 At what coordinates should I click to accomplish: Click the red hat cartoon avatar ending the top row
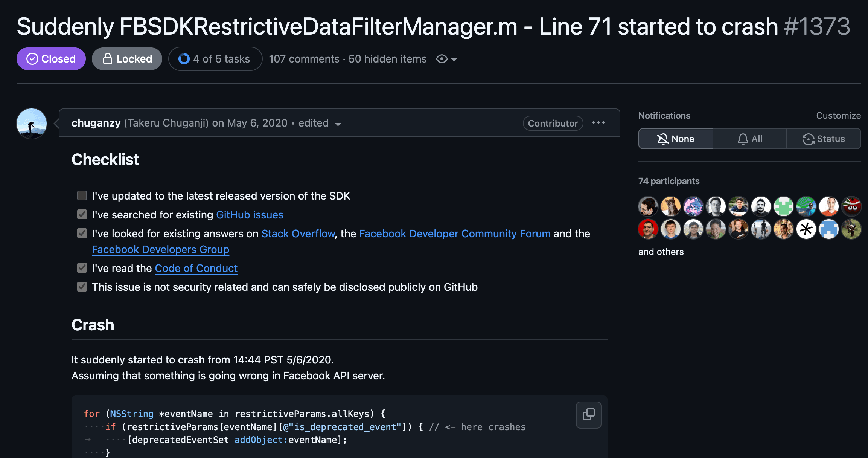851,206
